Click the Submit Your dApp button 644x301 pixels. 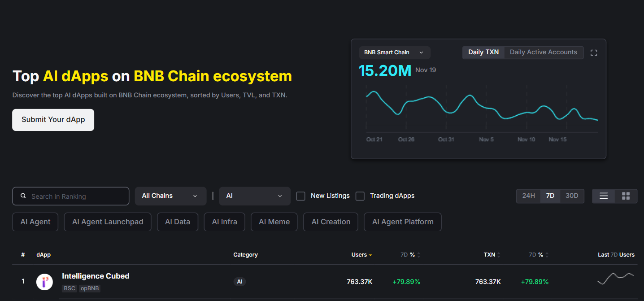[x=53, y=120]
